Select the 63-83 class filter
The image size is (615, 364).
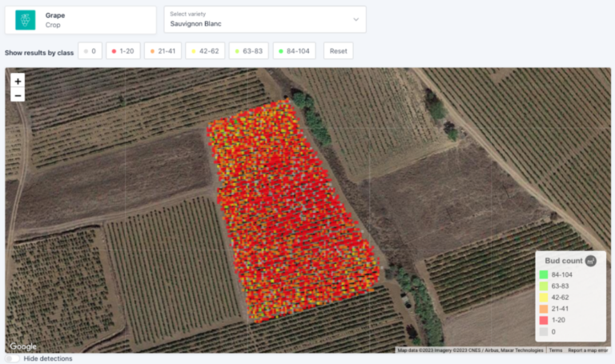click(248, 51)
